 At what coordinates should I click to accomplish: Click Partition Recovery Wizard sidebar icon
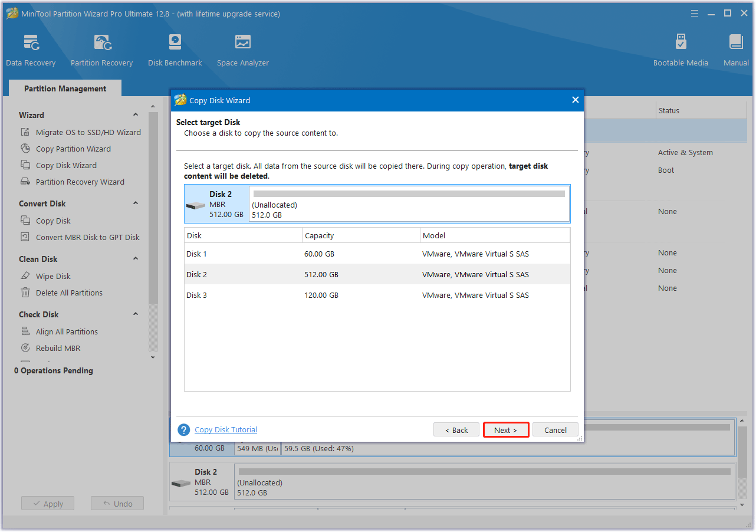click(25, 182)
